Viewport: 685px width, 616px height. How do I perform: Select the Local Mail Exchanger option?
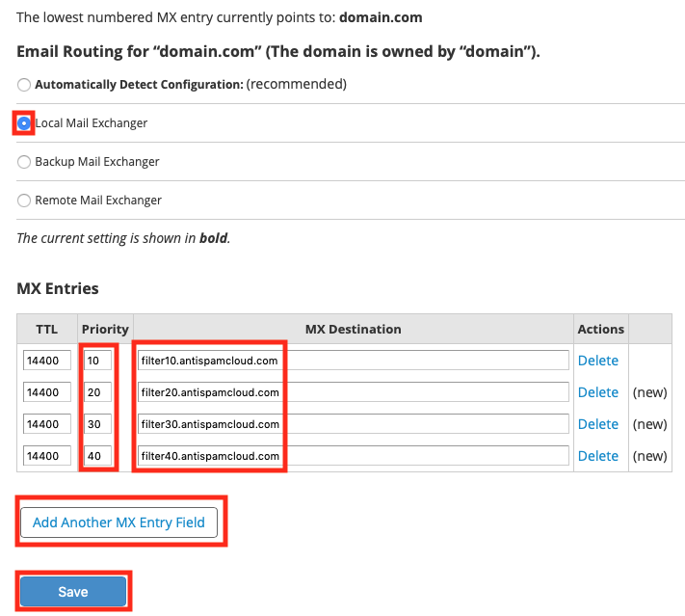24,123
